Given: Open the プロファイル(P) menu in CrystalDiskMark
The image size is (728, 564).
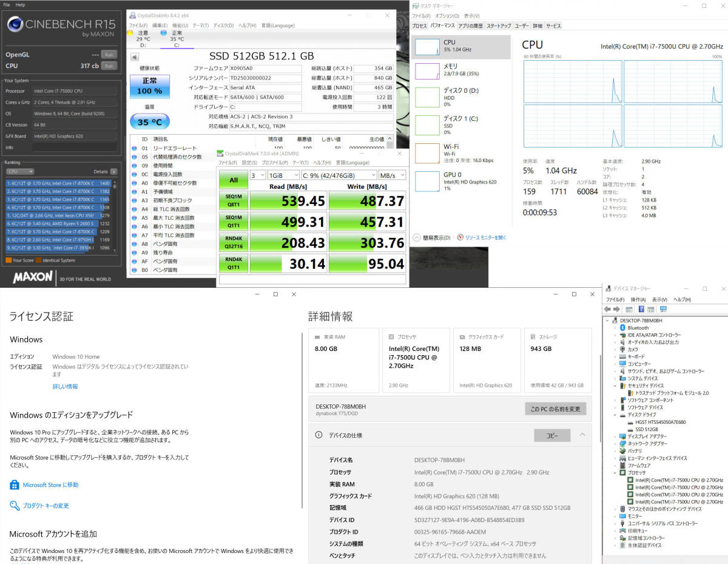Looking at the screenshot, I should pyautogui.click(x=275, y=163).
